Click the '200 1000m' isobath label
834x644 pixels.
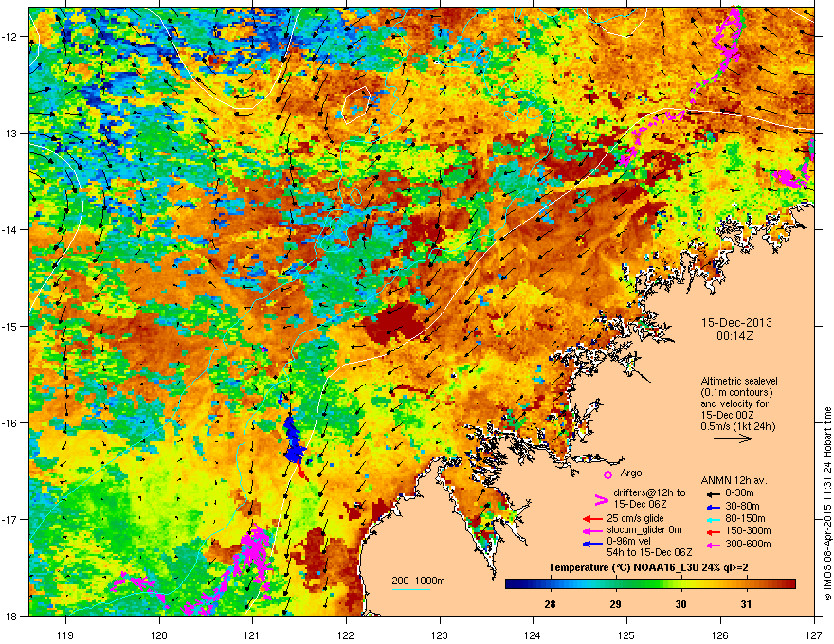coord(418,581)
